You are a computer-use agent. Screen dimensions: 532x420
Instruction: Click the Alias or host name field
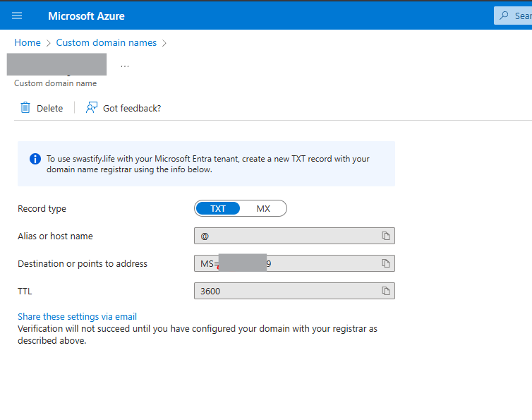click(294, 236)
